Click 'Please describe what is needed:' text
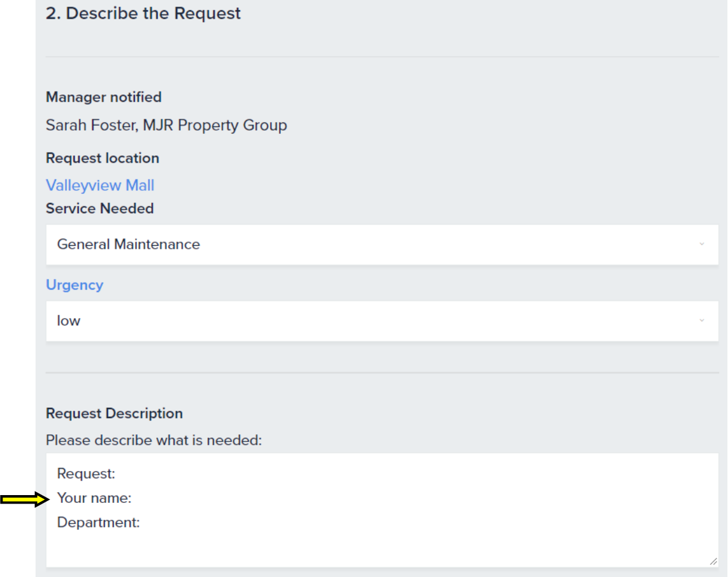This screenshot has height=577, width=728. [154, 440]
